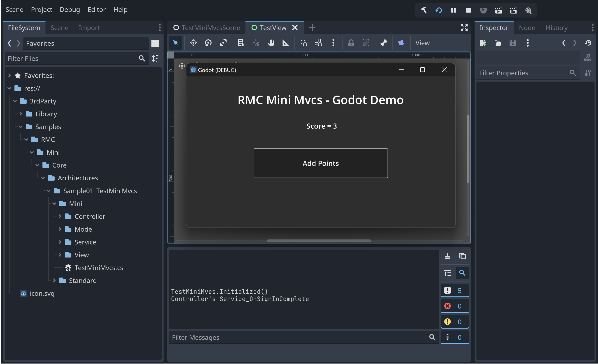The height and width of the screenshot is (364, 598).
Task: Select the Select Mode arrow tool
Action: click(175, 43)
